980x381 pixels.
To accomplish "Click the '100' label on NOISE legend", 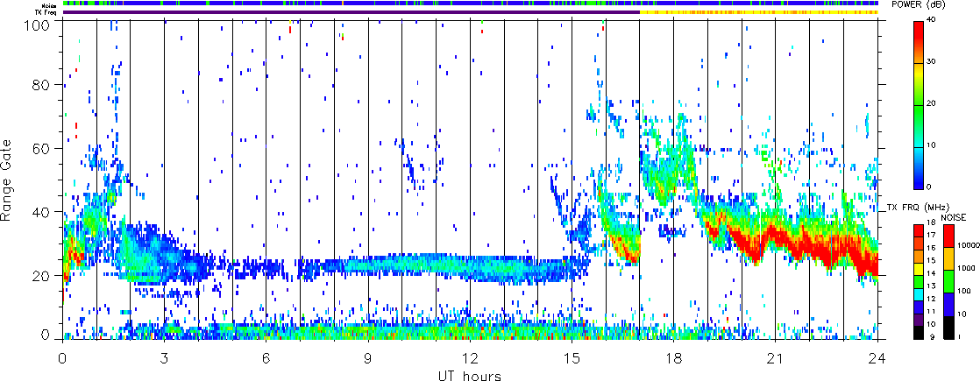I will coord(963,291).
